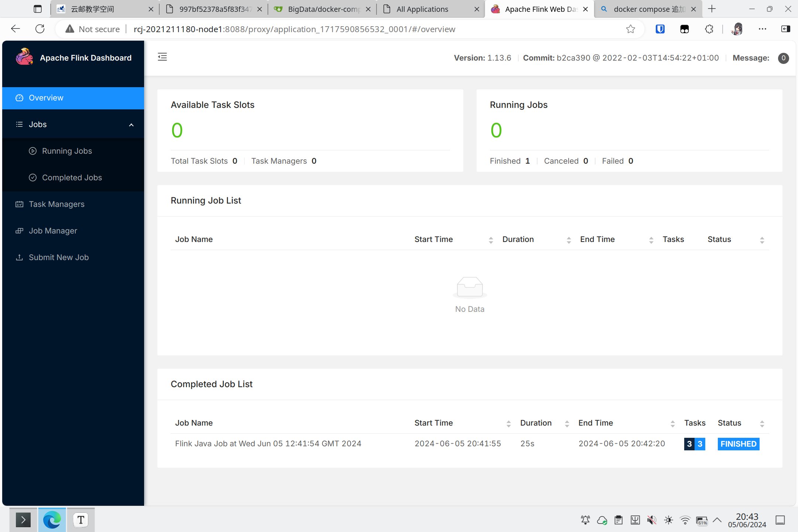Screen dimensions: 798x532
Task: Reload the page with the refresh icon
Action: pyautogui.click(x=40, y=29)
